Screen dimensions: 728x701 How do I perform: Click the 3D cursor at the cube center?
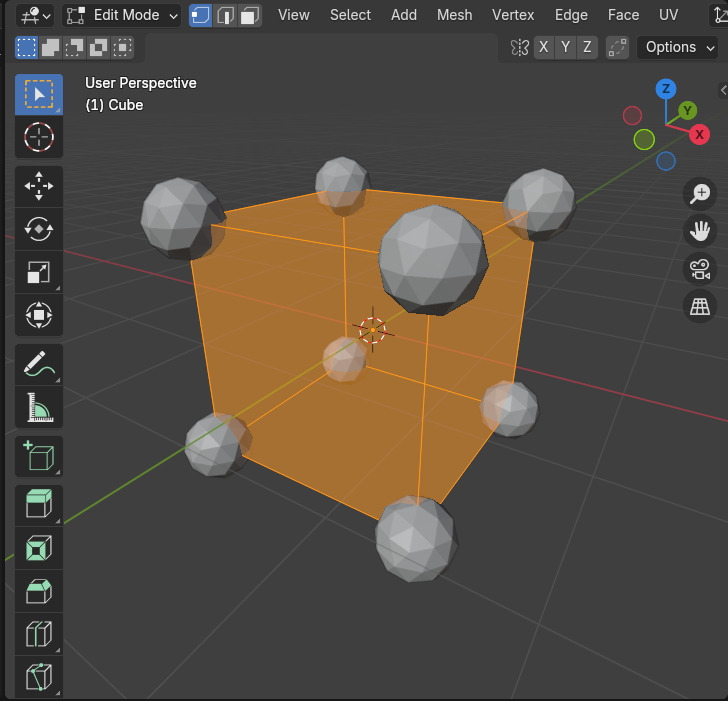tap(373, 330)
